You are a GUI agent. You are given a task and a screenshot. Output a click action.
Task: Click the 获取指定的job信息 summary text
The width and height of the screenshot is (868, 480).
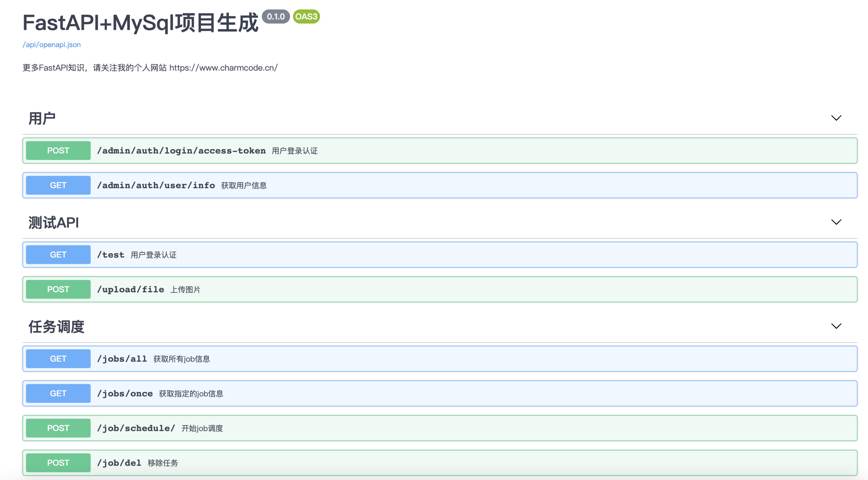pyautogui.click(x=191, y=394)
